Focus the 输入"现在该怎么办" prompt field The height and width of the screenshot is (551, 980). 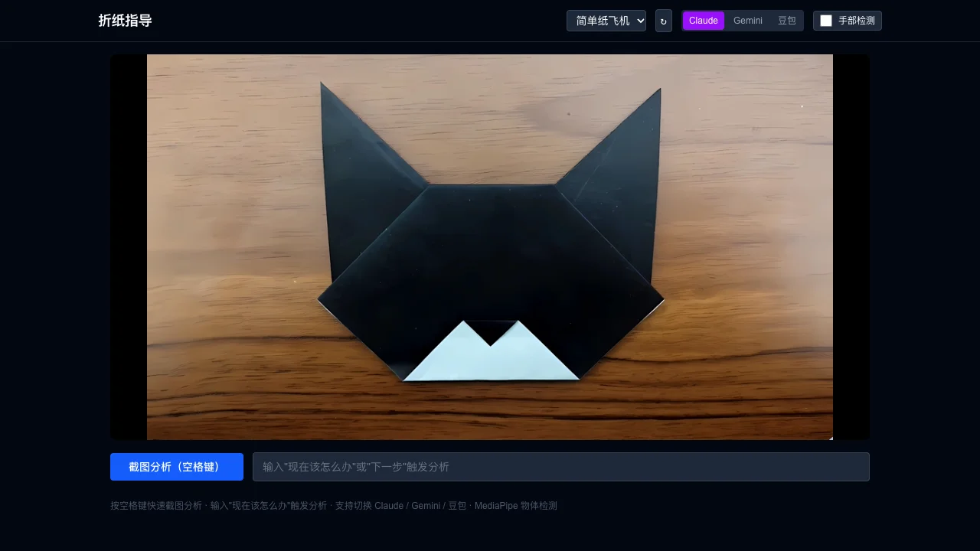561,467
